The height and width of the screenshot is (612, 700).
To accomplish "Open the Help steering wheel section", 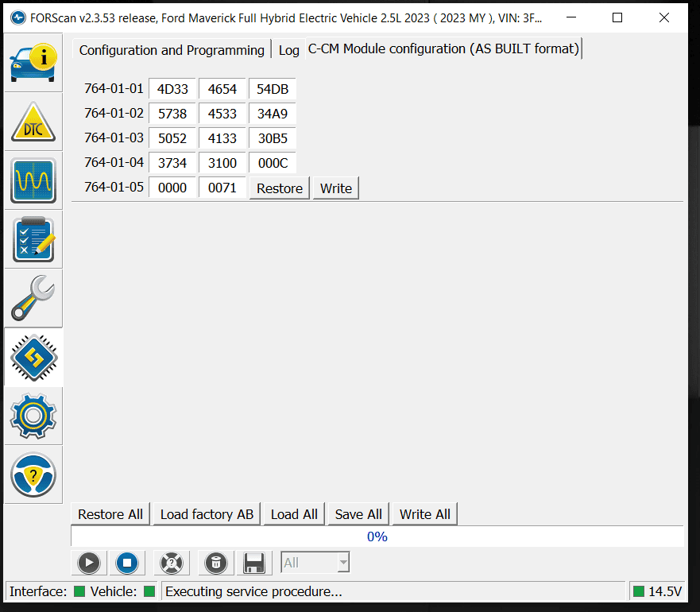I will click(33, 474).
